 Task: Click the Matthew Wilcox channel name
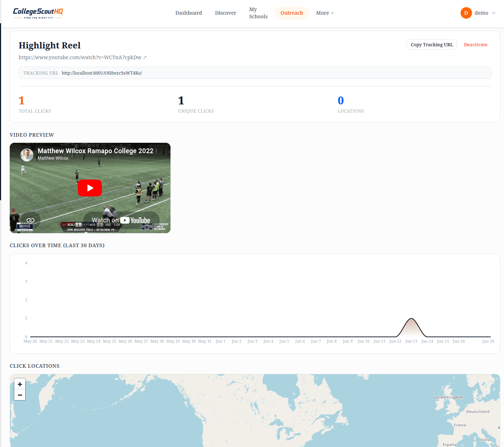pyautogui.click(x=53, y=158)
